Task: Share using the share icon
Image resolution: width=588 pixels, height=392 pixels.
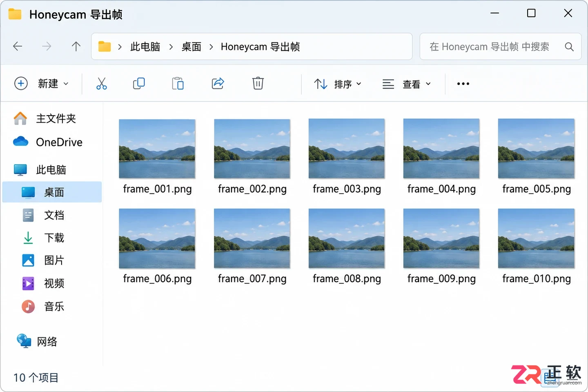Action: 218,84
